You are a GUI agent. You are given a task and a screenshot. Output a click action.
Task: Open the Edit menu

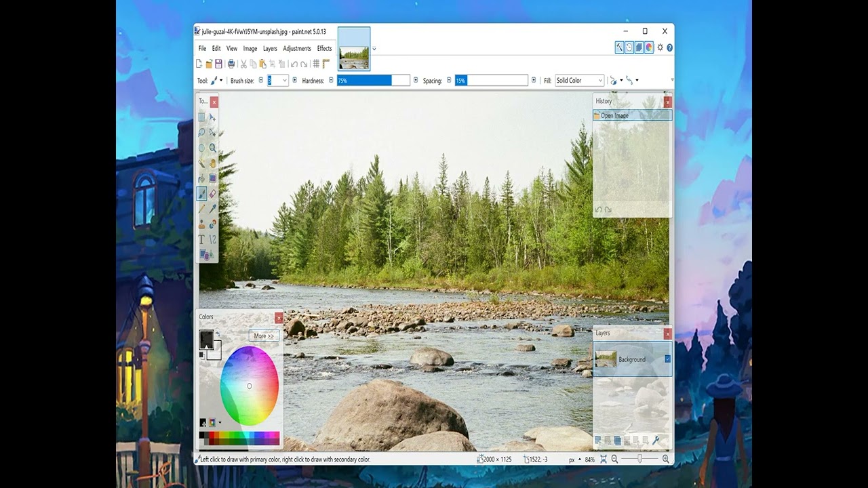216,49
